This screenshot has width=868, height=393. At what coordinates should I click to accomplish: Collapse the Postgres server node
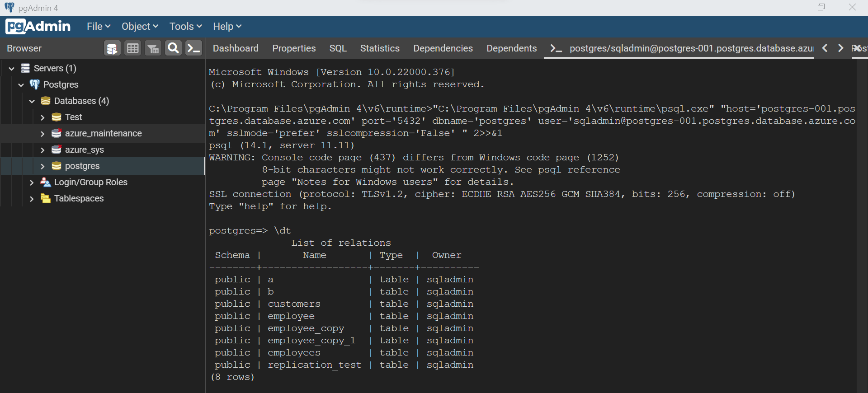coord(21,85)
